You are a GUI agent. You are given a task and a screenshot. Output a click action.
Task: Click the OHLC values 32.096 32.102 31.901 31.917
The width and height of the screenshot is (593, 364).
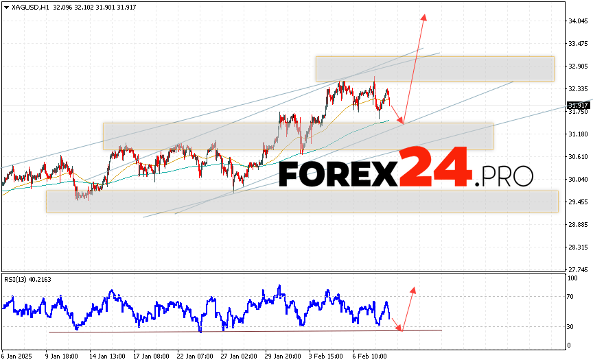pos(95,7)
